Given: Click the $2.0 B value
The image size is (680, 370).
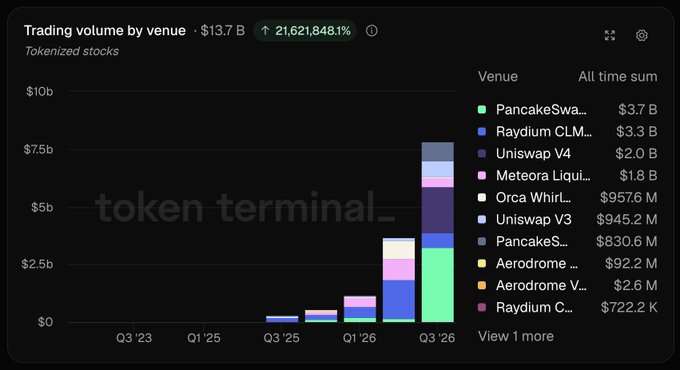Looking at the screenshot, I should (636, 154).
